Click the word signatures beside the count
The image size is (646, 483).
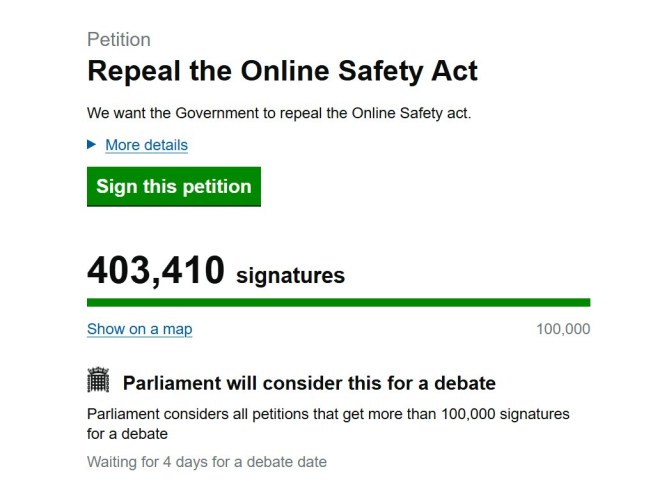click(x=290, y=275)
